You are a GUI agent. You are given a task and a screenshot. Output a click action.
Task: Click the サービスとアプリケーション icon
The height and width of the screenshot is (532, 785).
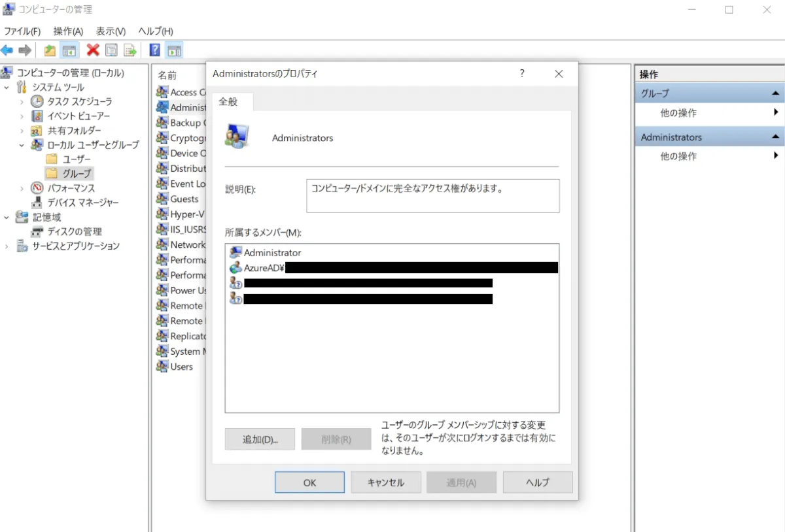(x=22, y=246)
